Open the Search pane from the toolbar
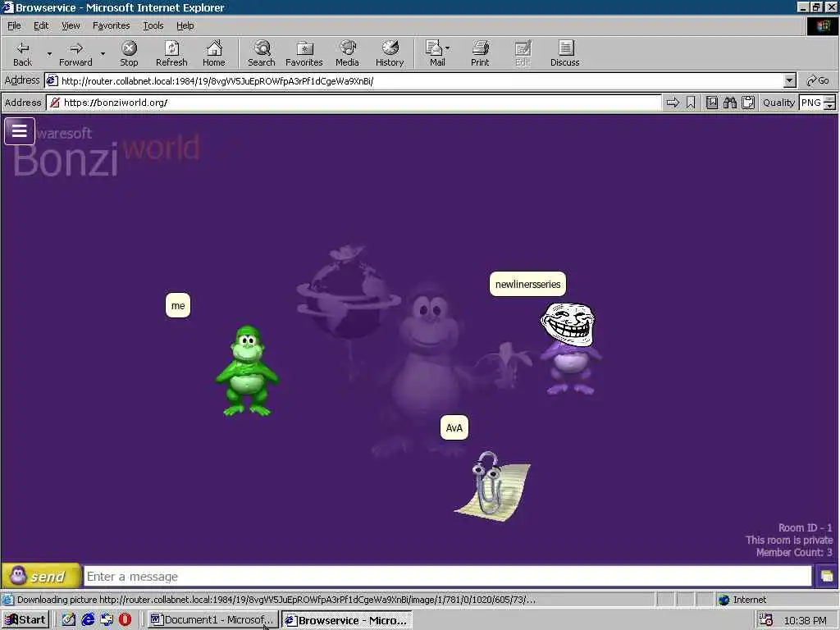This screenshot has height=630, width=840. pos(262,53)
